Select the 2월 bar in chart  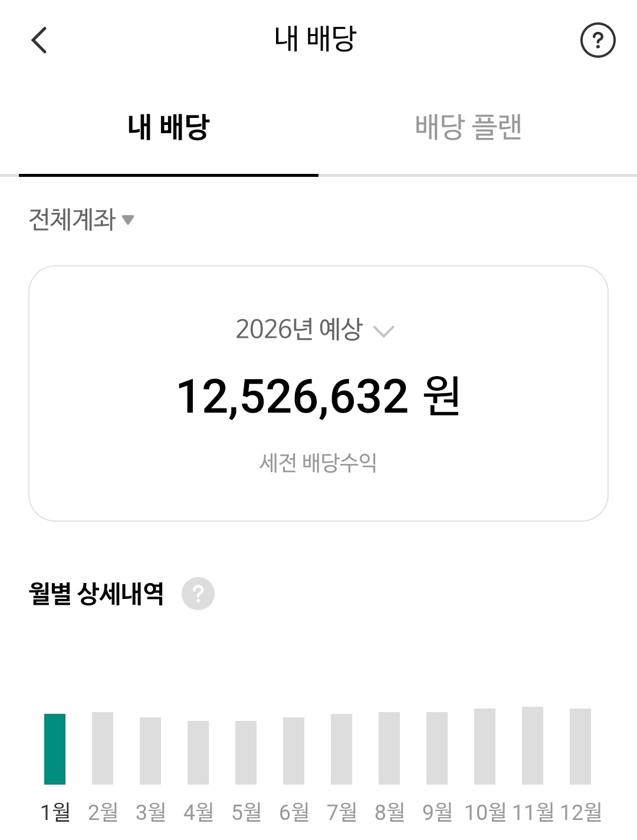point(103,748)
